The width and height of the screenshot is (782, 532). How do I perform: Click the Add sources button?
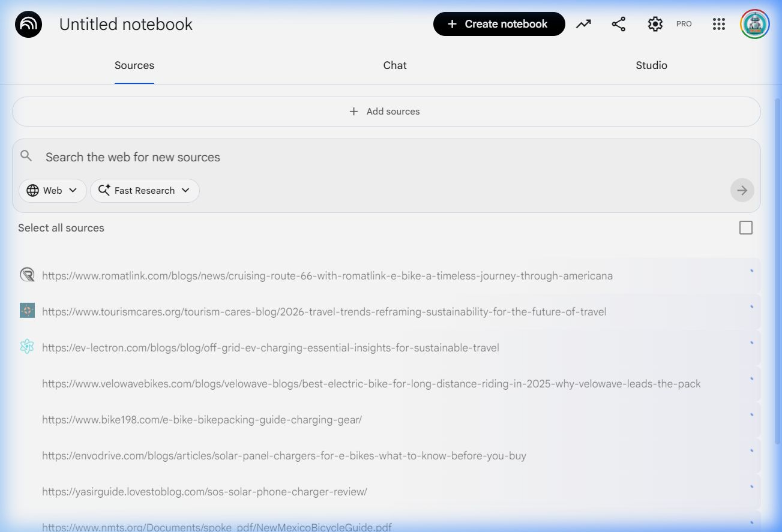point(386,112)
